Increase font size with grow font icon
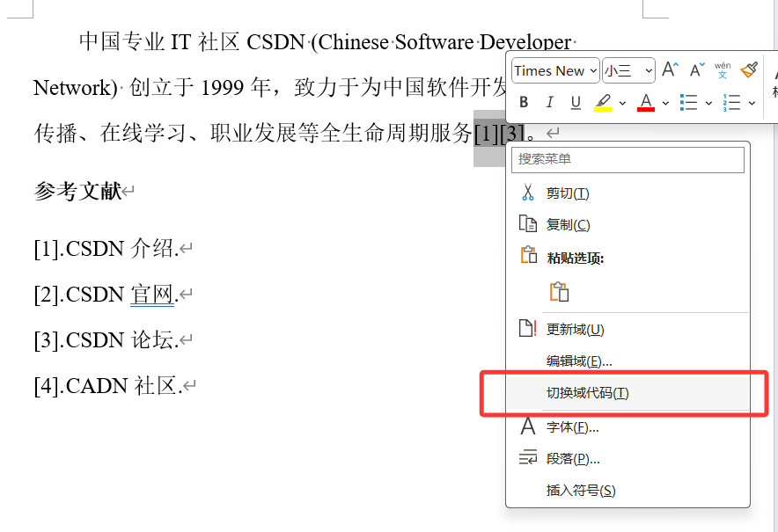 coord(671,69)
